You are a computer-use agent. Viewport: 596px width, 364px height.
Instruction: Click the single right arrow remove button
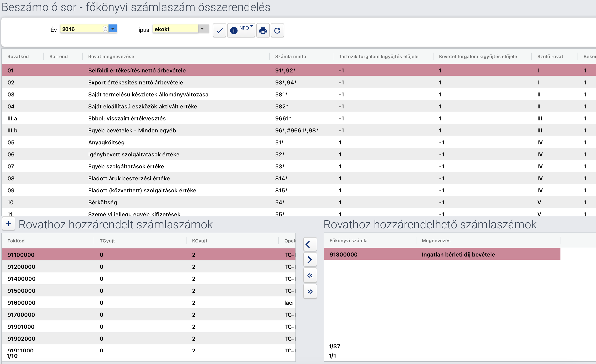point(310,260)
